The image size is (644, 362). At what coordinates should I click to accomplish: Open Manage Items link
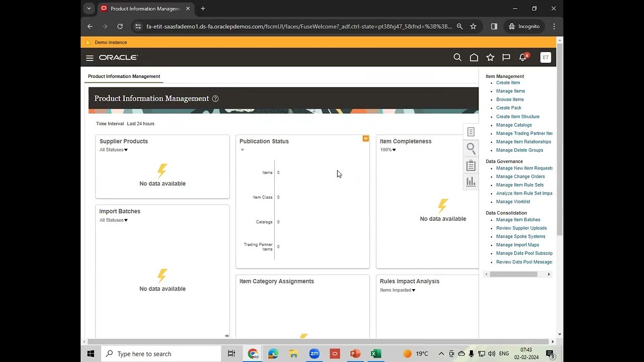coord(511,91)
